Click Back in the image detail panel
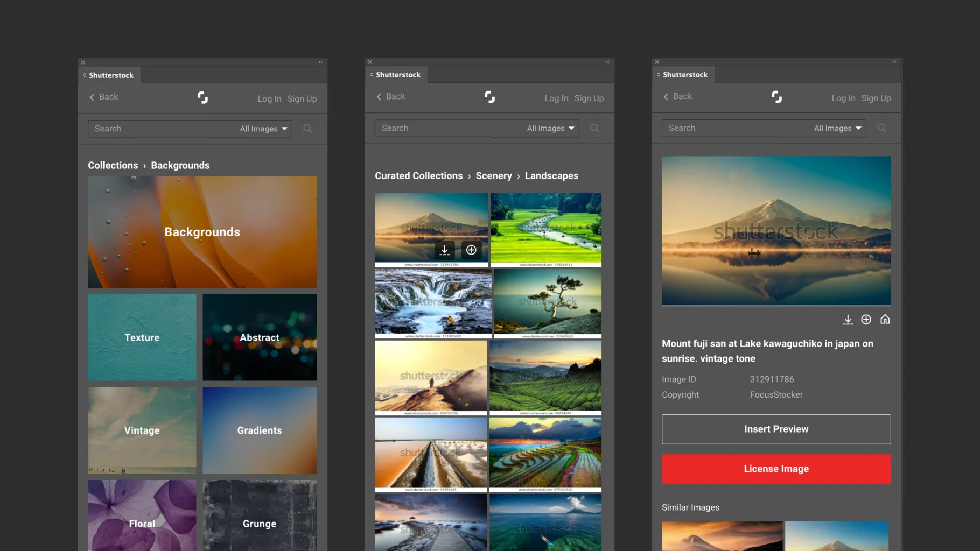This screenshot has width=980, height=551. (x=677, y=96)
